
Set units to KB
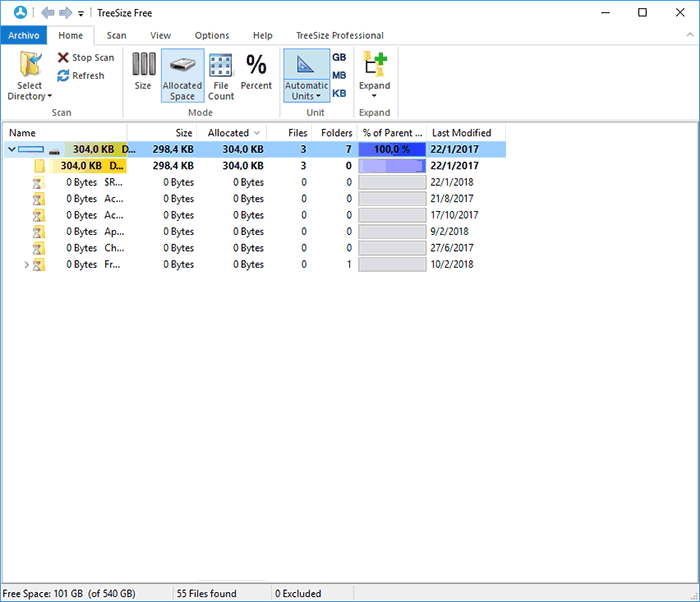point(339,93)
